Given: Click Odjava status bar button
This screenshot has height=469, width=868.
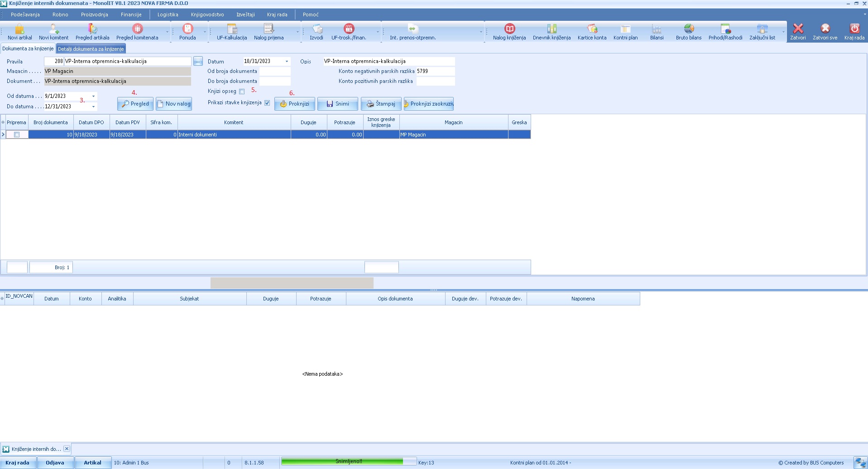Looking at the screenshot, I should (x=55, y=463).
